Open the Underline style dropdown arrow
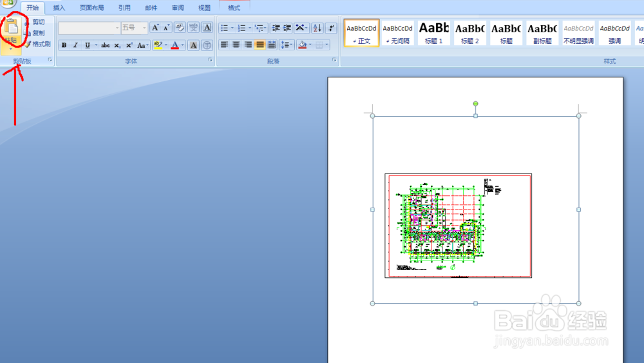Screen dimensions: 644x363 point(96,45)
